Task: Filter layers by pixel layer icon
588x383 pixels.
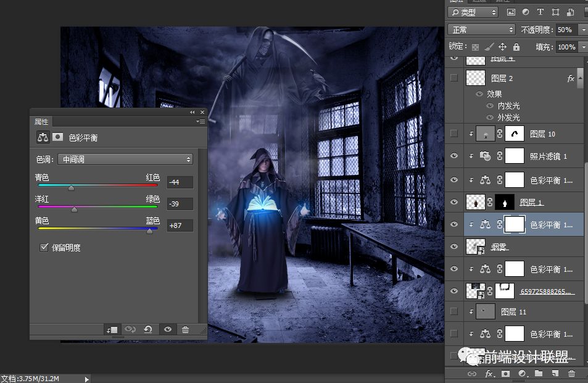Action: (x=511, y=12)
